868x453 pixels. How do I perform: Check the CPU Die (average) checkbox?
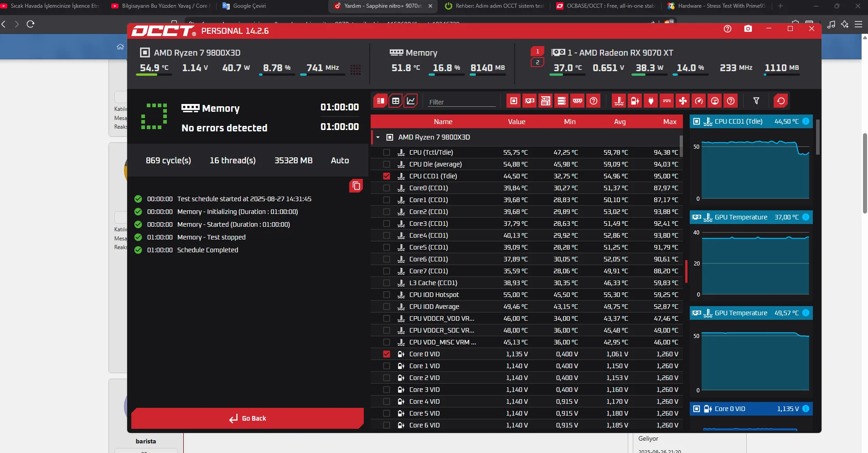coord(387,164)
